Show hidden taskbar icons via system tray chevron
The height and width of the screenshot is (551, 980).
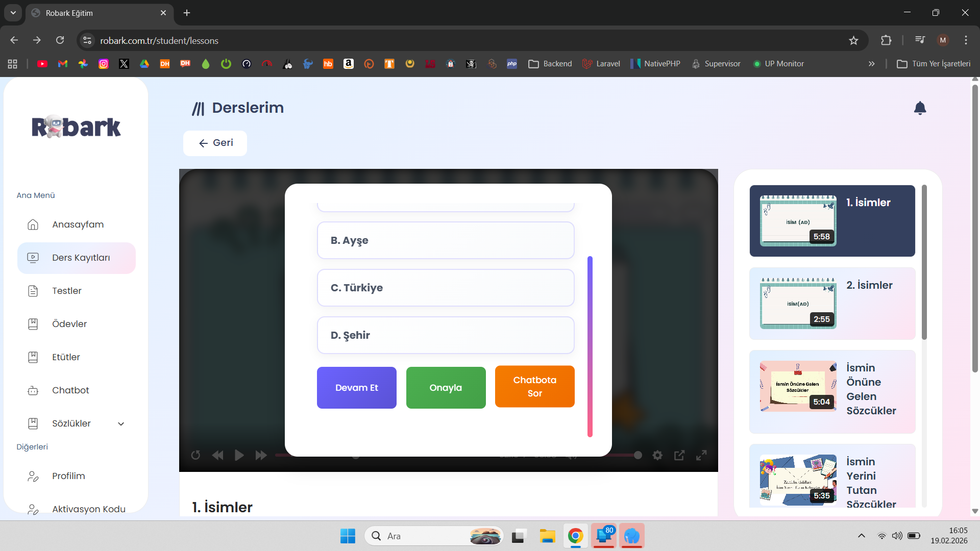(x=861, y=536)
